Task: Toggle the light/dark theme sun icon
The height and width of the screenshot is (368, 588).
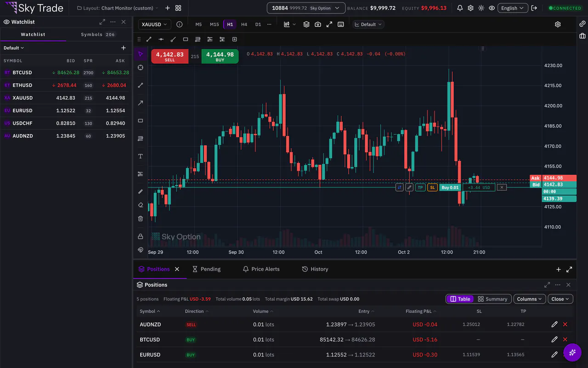Action: pos(481,8)
